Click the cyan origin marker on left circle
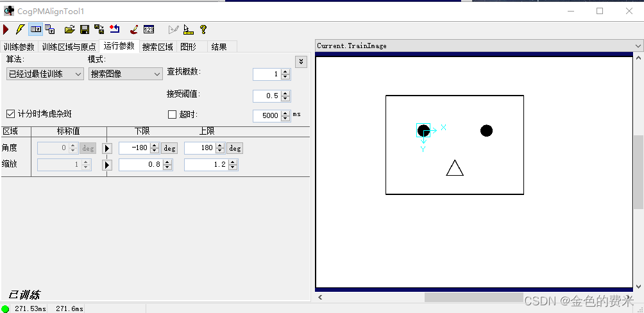The height and width of the screenshot is (313, 644). [423, 130]
